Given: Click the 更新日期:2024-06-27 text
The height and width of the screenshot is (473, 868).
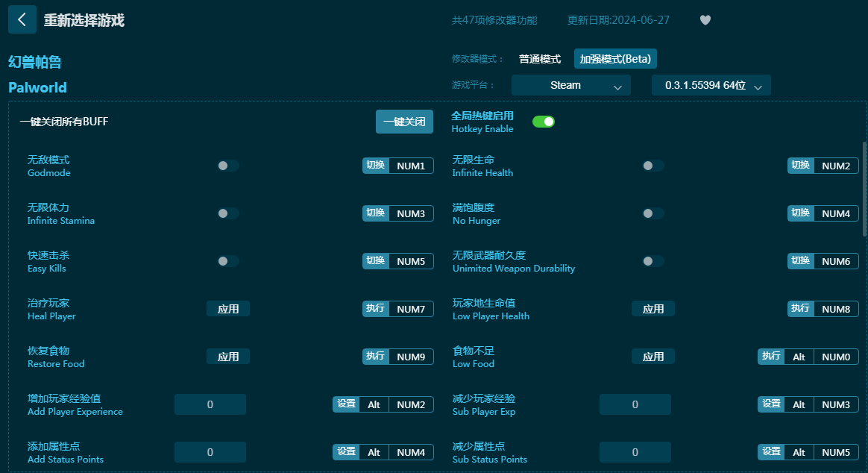Looking at the screenshot, I should [618, 20].
